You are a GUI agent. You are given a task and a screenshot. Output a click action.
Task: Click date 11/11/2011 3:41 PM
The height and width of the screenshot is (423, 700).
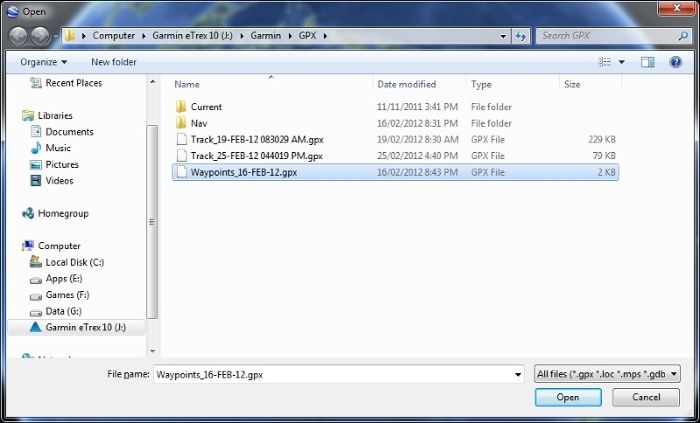tap(417, 107)
